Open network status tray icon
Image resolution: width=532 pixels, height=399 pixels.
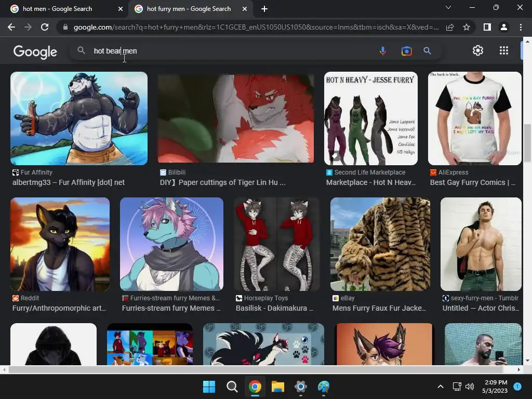457,387
